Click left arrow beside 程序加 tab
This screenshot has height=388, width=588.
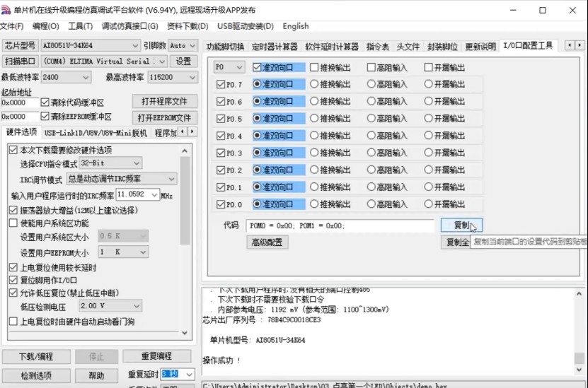coord(183,131)
